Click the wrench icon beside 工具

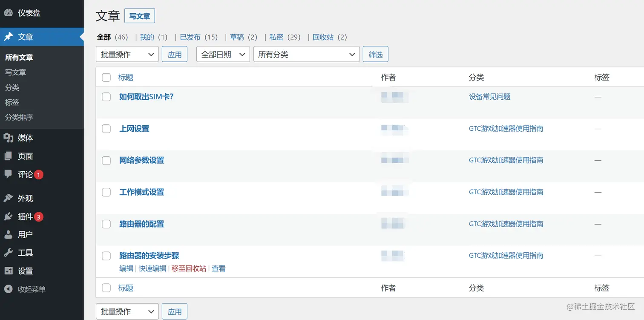pyautogui.click(x=9, y=253)
